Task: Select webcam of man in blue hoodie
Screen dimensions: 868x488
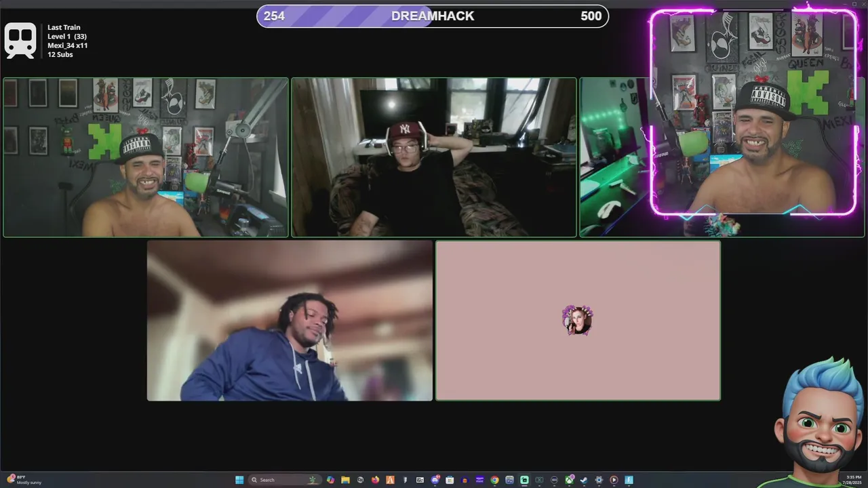Action: pos(290,321)
